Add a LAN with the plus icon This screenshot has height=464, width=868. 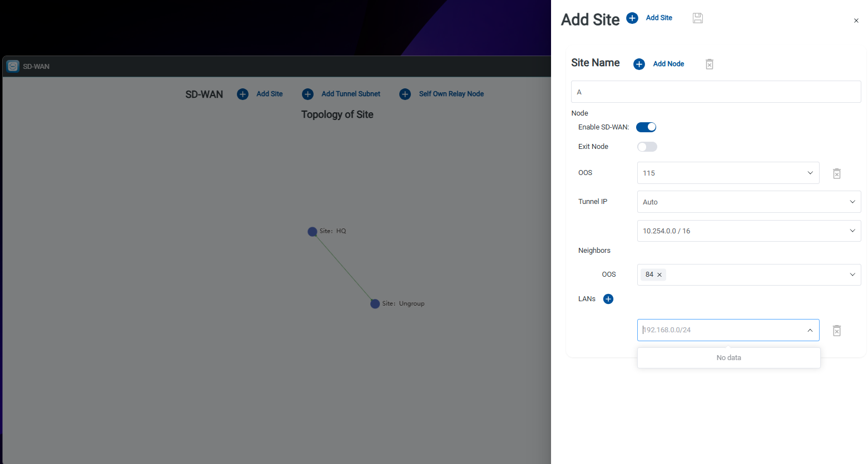(x=608, y=299)
